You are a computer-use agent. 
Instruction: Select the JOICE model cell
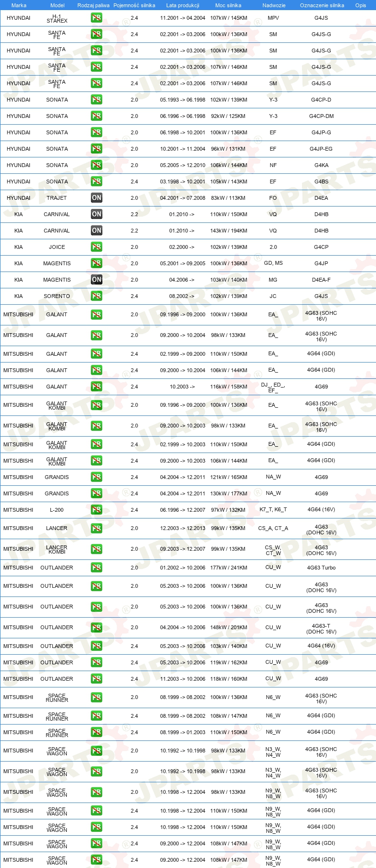(x=57, y=247)
